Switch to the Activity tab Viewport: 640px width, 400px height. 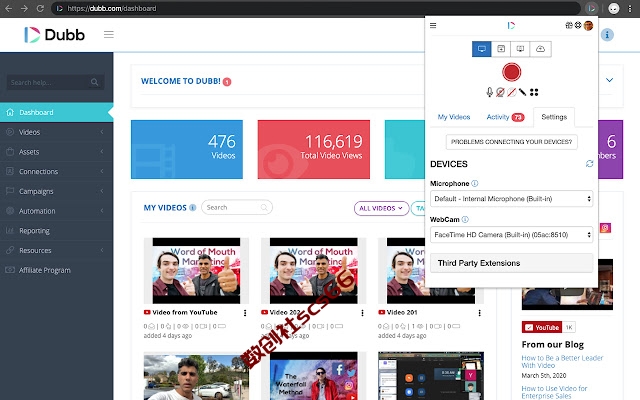pos(505,117)
